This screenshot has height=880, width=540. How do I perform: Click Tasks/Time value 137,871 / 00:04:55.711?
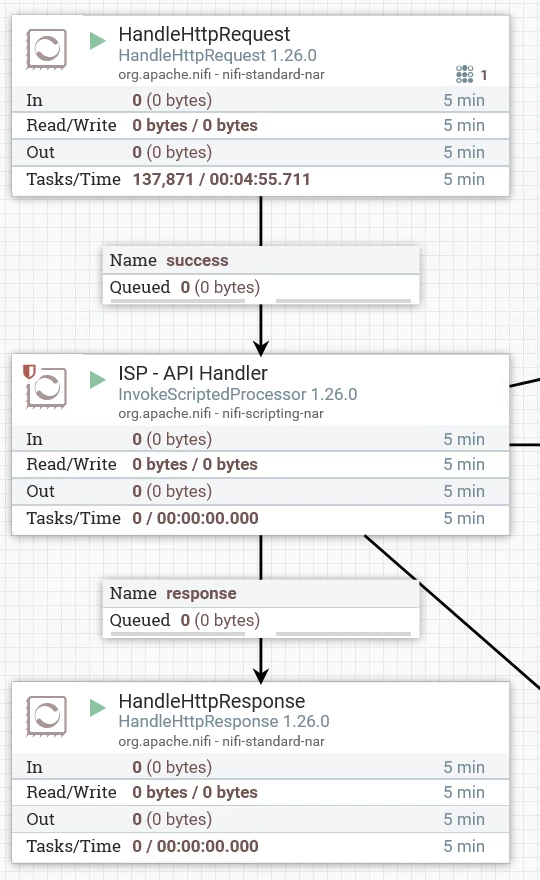[221, 180]
